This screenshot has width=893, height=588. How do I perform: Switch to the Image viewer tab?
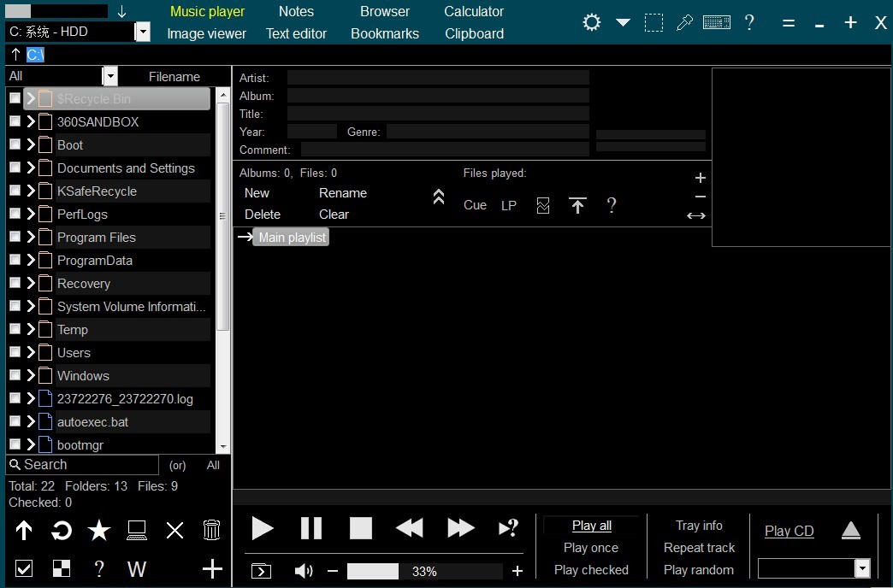point(206,34)
